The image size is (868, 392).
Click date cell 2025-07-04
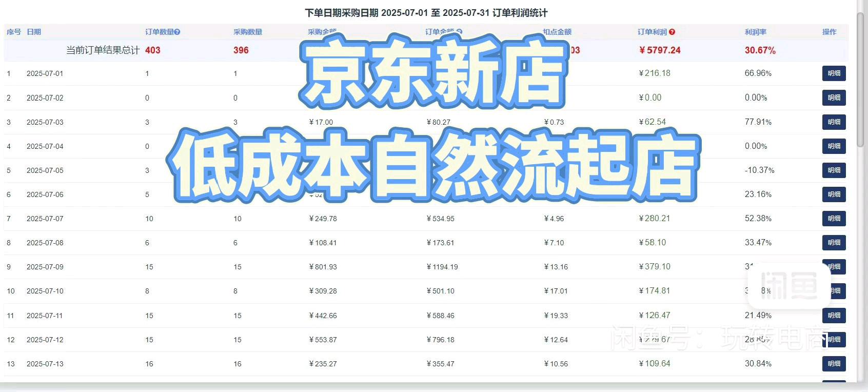[45, 146]
